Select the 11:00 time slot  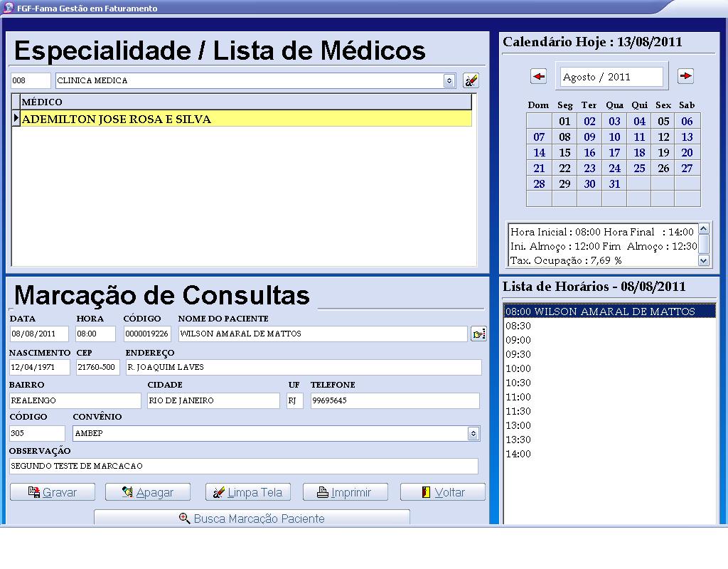pyautogui.click(x=609, y=397)
